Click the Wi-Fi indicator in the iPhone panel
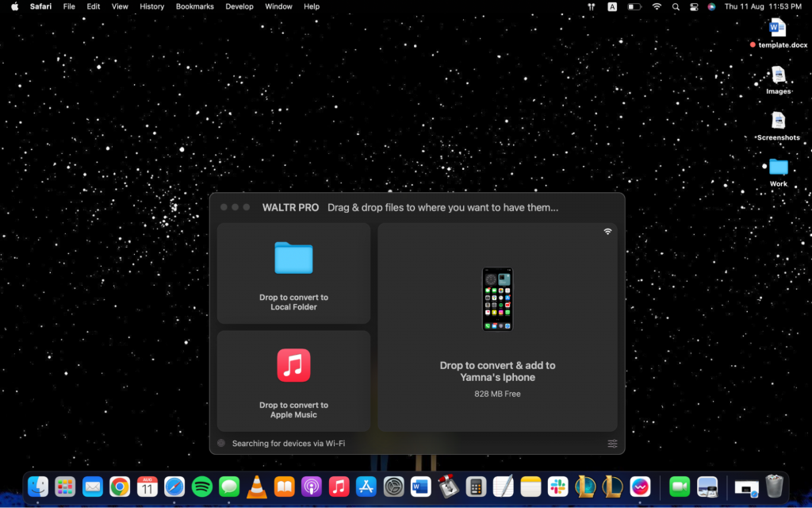The width and height of the screenshot is (812, 508). pos(607,232)
